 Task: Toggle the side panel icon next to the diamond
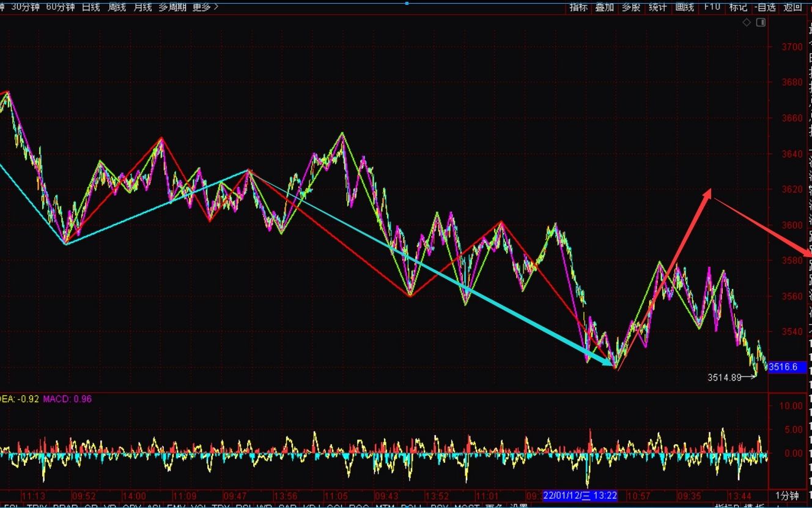[761, 23]
